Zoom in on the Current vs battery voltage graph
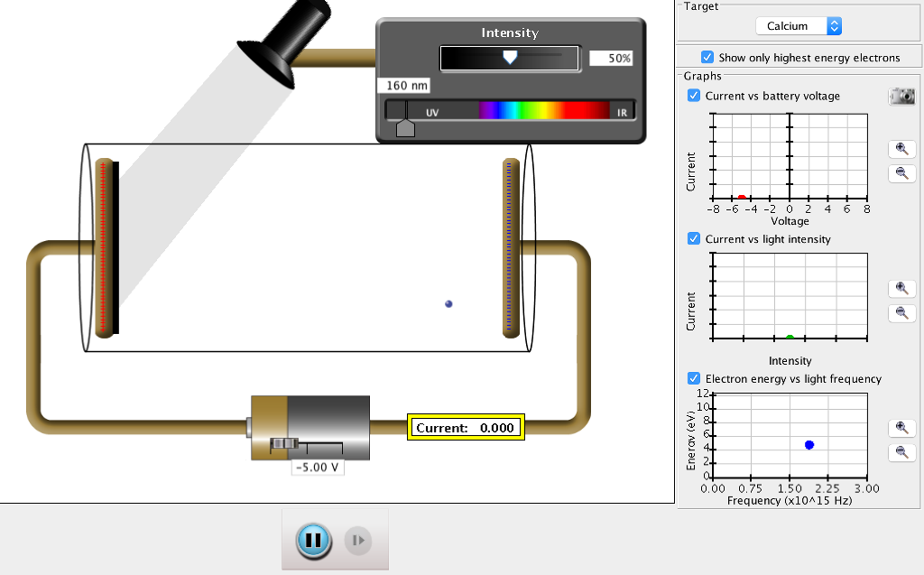Image resolution: width=924 pixels, height=575 pixels. pos(901,149)
